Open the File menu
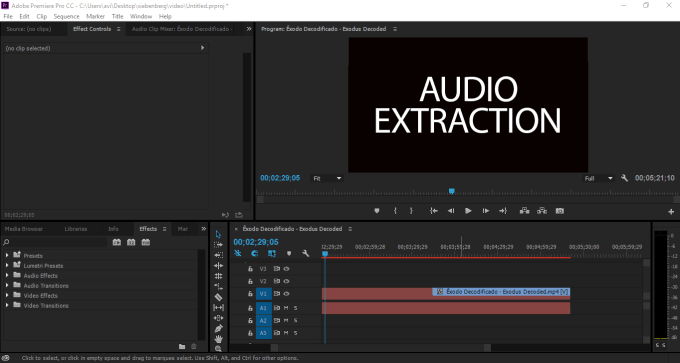680x363 pixels. coord(8,16)
